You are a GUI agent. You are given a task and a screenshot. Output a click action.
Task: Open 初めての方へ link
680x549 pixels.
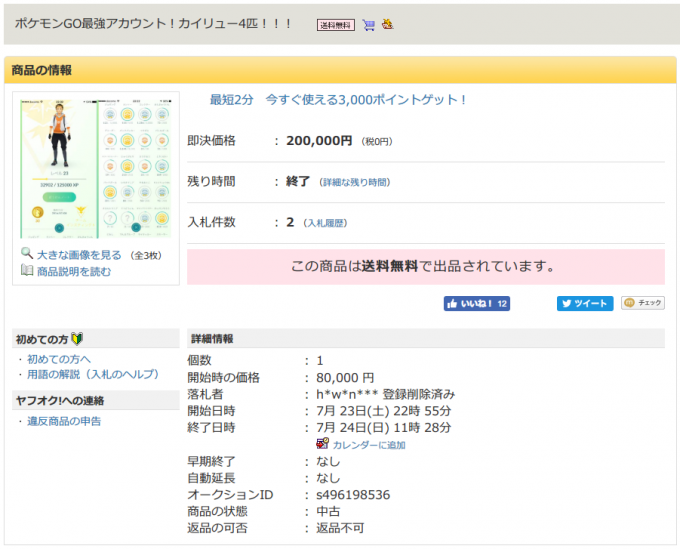(x=59, y=359)
